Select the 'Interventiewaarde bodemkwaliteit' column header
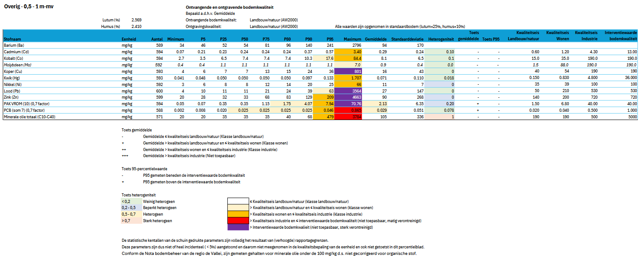Viewport: 644px width, 261px height. [621, 35]
